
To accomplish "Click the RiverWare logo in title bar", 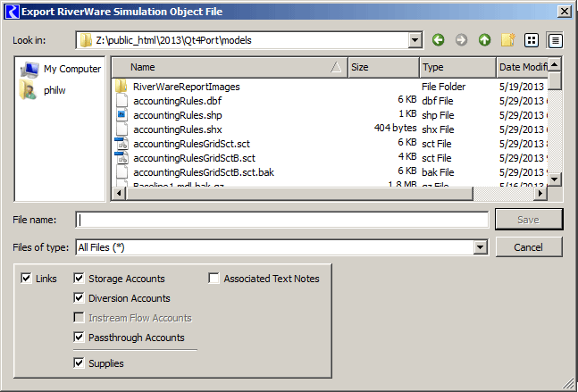I will [x=13, y=12].
